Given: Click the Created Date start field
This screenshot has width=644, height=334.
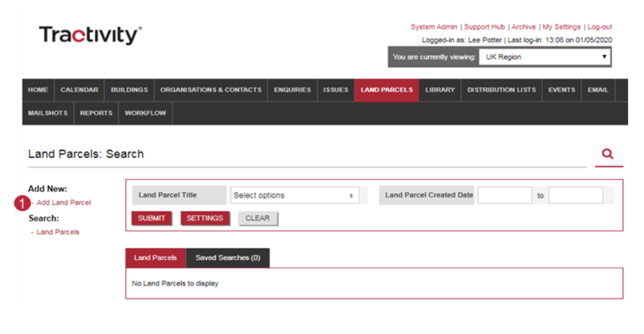Looking at the screenshot, I should pyautogui.click(x=505, y=195).
